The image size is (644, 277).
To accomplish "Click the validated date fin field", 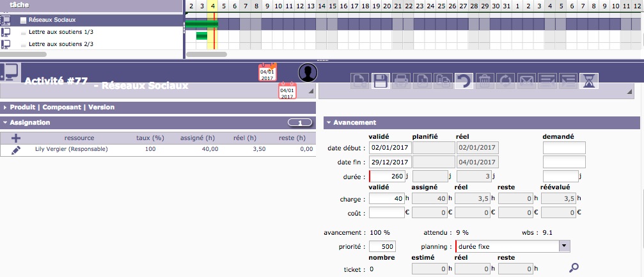I will (x=389, y=162).
